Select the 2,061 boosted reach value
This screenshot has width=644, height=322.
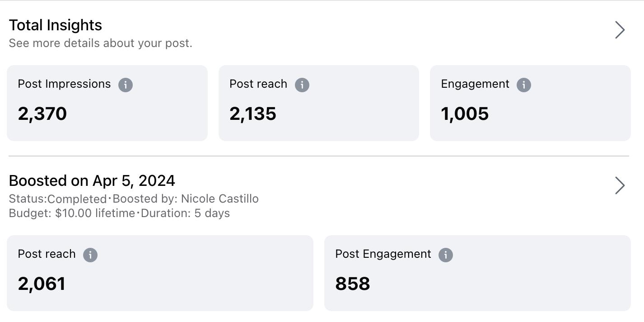click(x=42, y=284)
